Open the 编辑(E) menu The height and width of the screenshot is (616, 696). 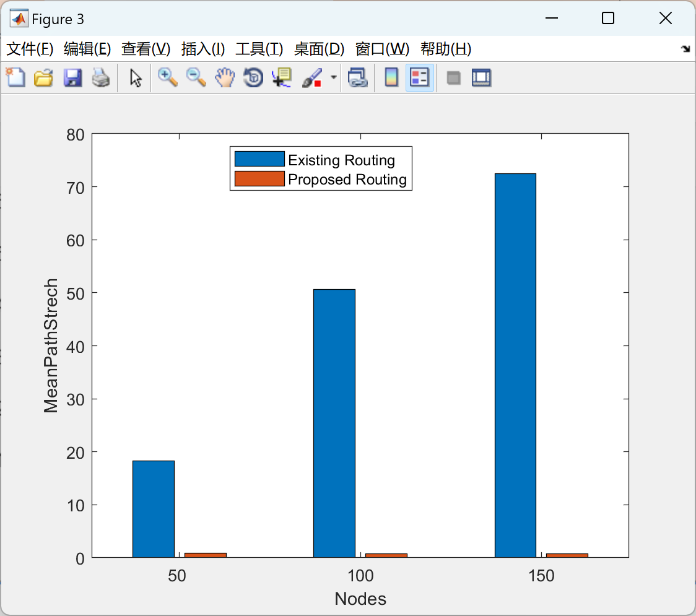(x=87, y=49)
